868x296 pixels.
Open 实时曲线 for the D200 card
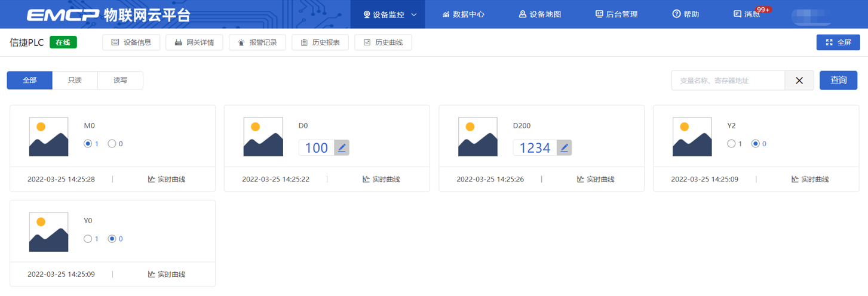click(x=596, y=179)
